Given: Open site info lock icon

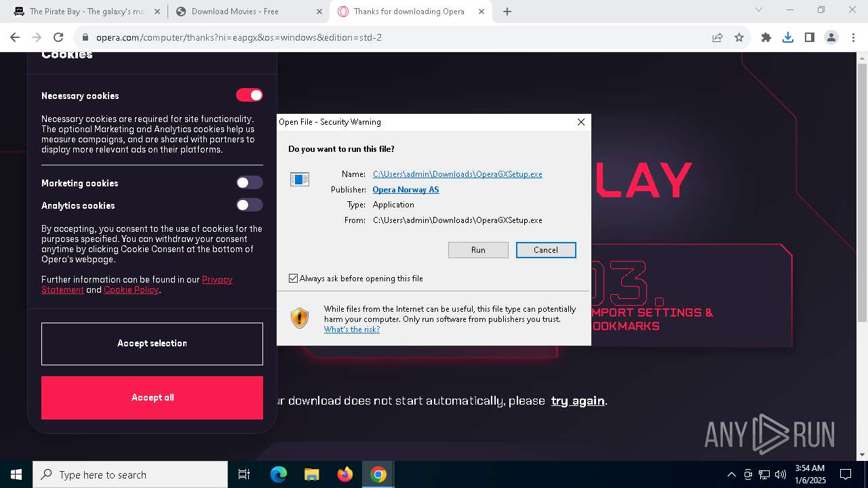Looking at the screenshot, I should tap(85, 37).
